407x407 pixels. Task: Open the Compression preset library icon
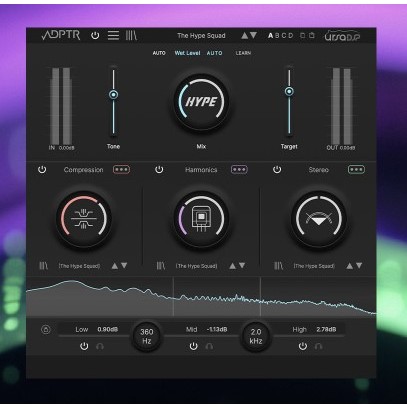43,266
